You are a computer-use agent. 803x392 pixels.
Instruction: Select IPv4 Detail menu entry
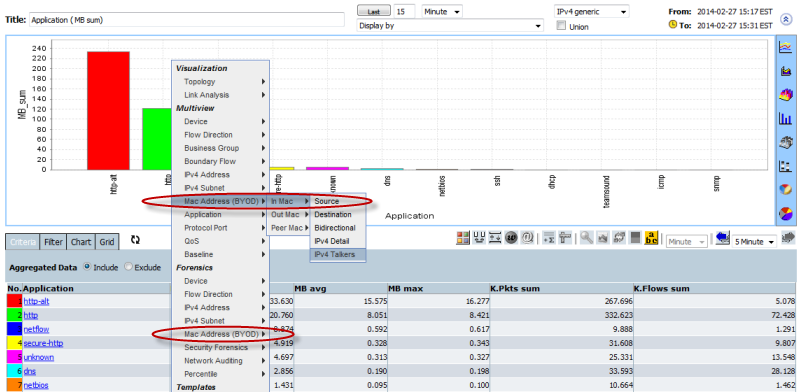[x=337, y=241]
